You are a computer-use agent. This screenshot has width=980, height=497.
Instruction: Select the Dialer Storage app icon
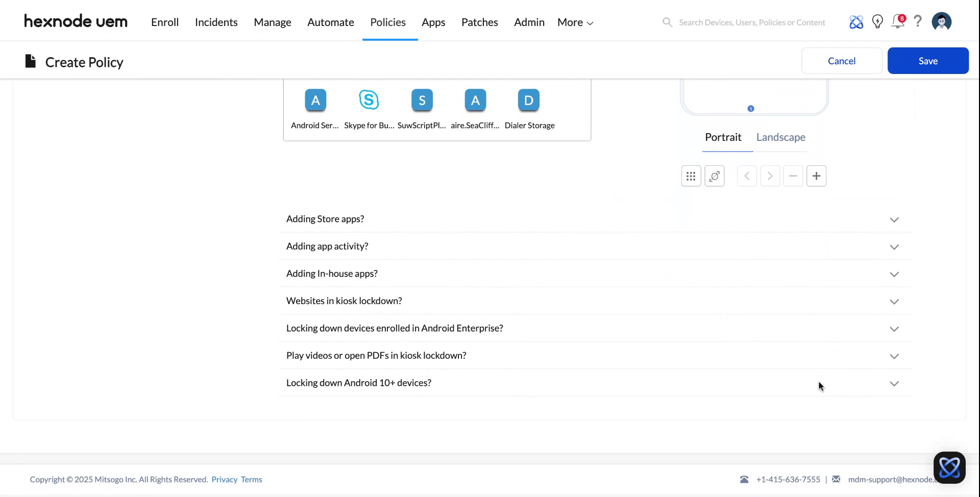coord(528,100)
